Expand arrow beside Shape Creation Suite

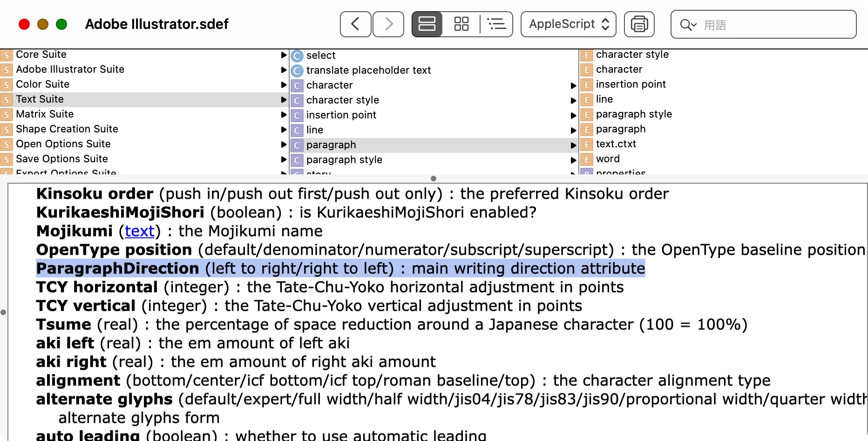(284, 130)
